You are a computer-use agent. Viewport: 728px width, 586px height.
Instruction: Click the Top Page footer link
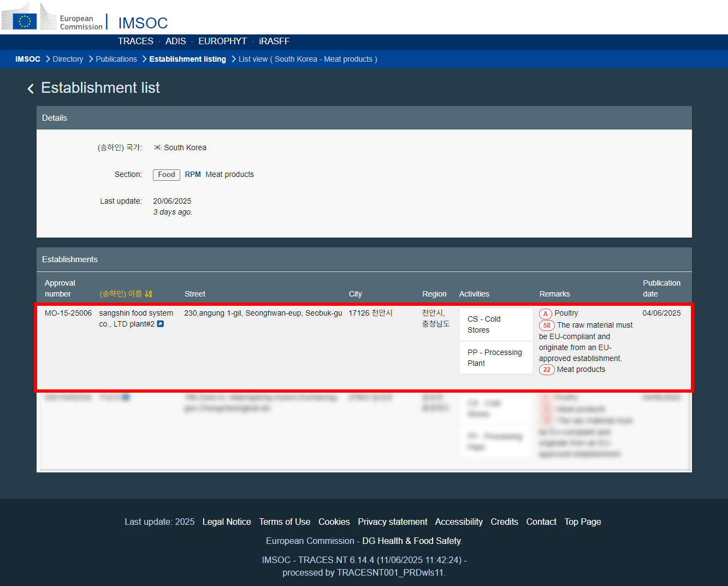pos(582,522)
